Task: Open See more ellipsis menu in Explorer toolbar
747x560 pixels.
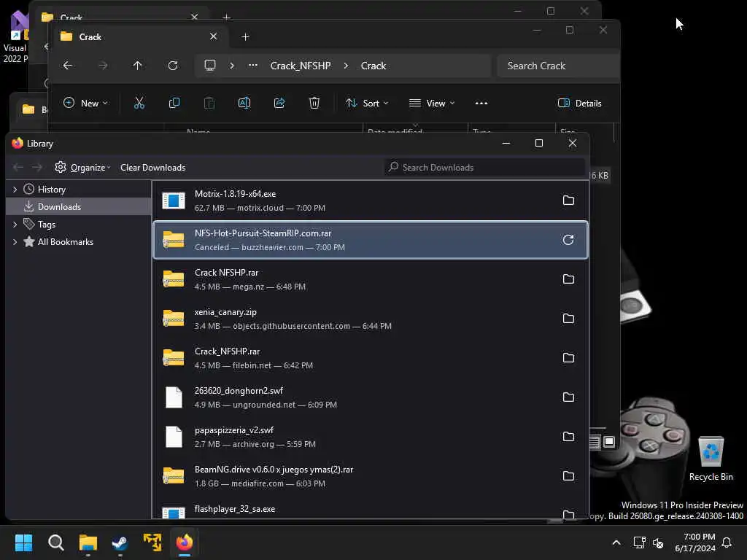Action: 481,104
